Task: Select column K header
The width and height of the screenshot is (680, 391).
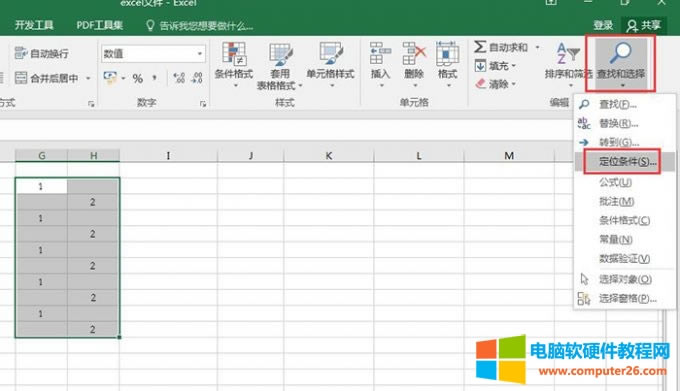Action: coord(329,156)
